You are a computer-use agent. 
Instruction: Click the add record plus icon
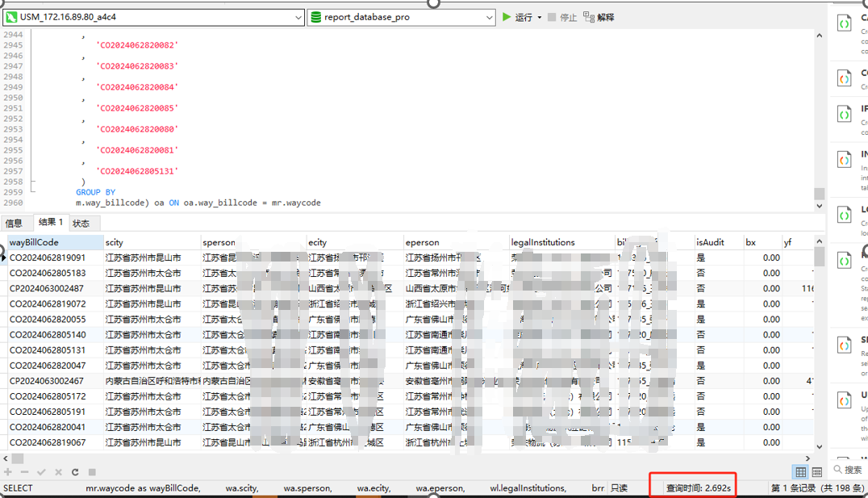pyautogui.click(x=8, y=472)
